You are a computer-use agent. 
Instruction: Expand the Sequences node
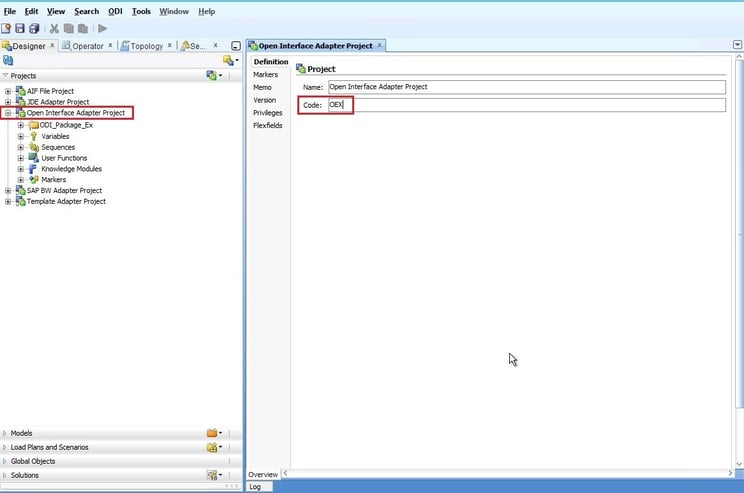pyautogui.click(x=20, y=147)
